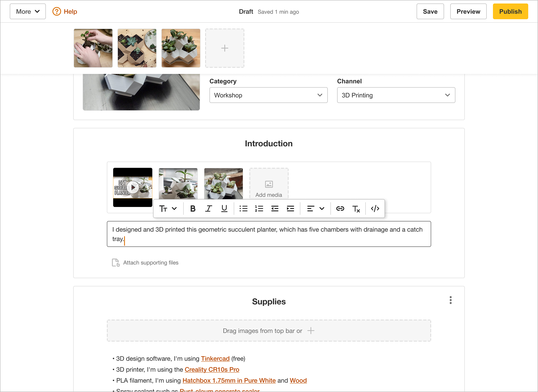
Task: Add media to the Introduction
Action: tap(269, 184)
